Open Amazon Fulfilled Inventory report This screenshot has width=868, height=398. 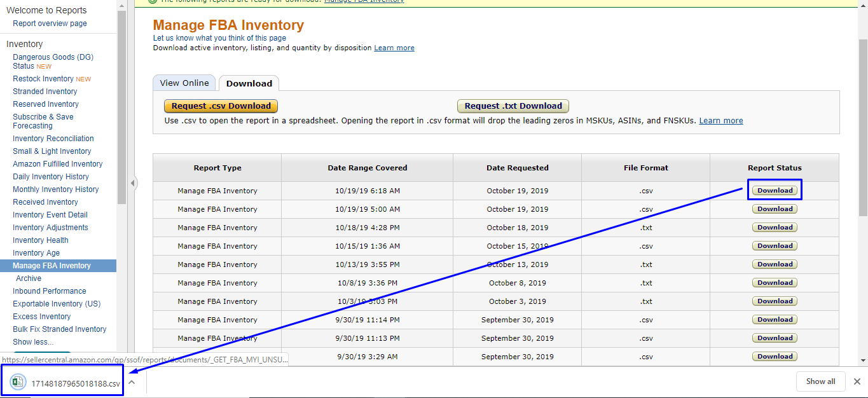[x=58, y=164]
